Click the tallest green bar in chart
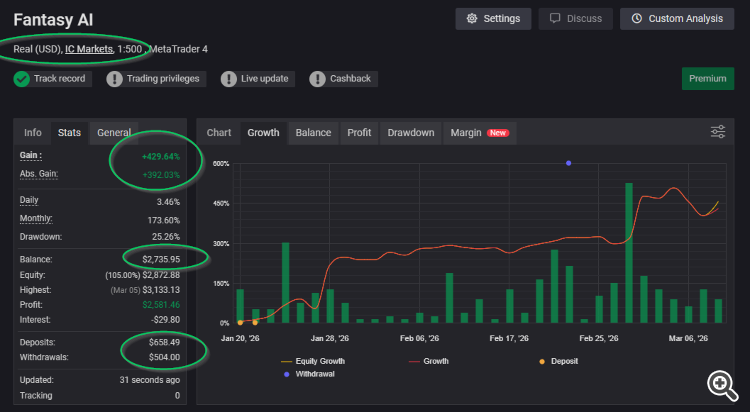Image resolution: width=750 pixels, height=412 pixels. pyautogui.click(x=629, y=252)
